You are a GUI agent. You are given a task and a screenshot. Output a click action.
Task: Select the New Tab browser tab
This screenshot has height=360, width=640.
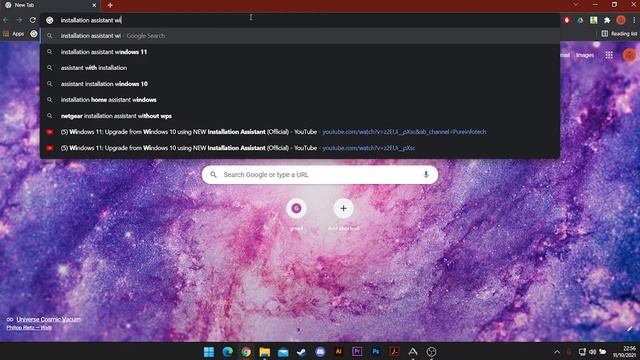(50, 5)
